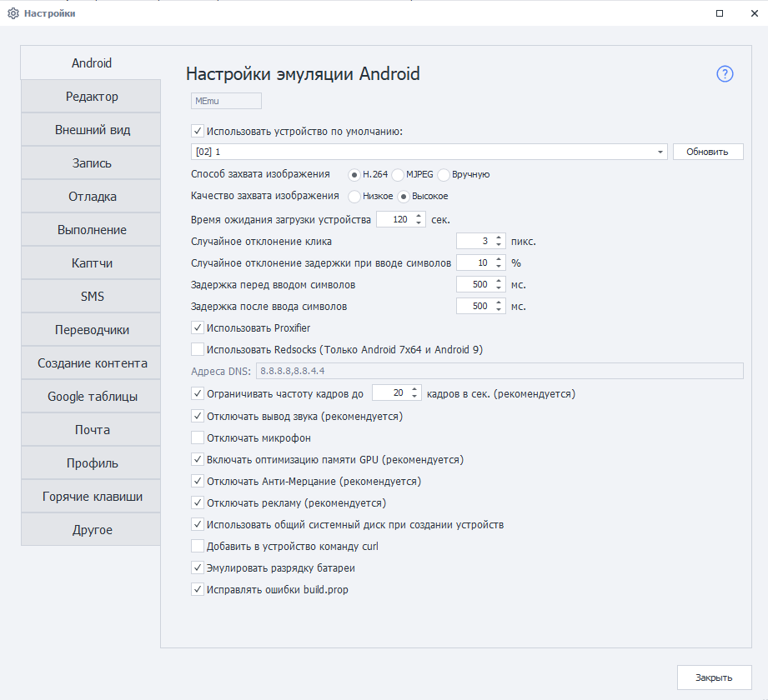Open the Редактор settings tab
The height and width of the screenshot is (700, 768).
(92, 97)
